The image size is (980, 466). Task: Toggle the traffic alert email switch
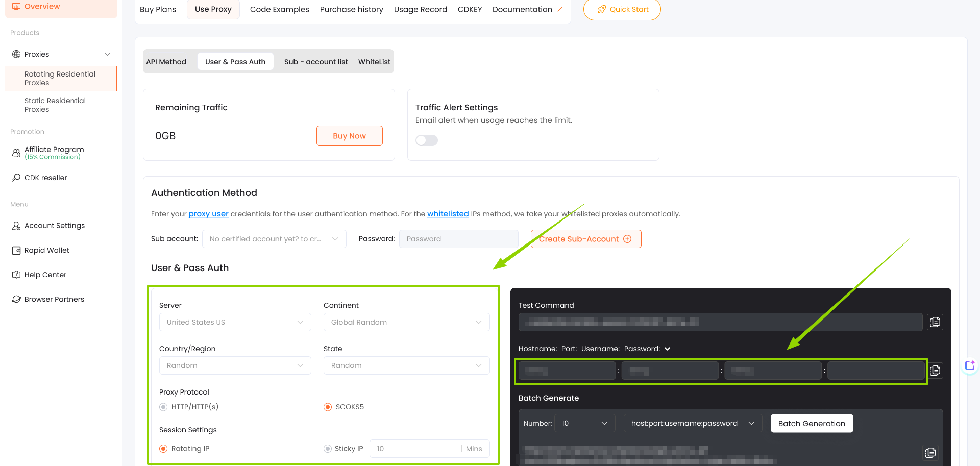click(x=426, y=140)
